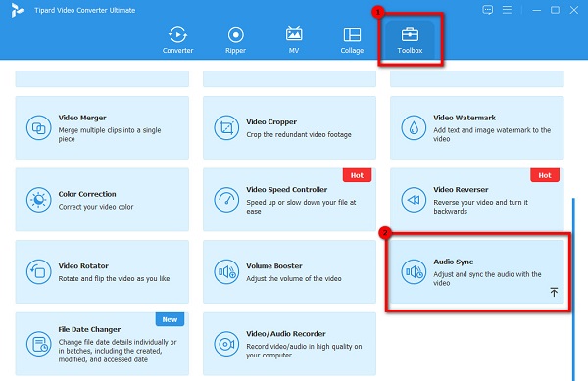588x381 pixels.
Task: Click 'Rotate and flip the video as you like'
Action: (114, 278)
